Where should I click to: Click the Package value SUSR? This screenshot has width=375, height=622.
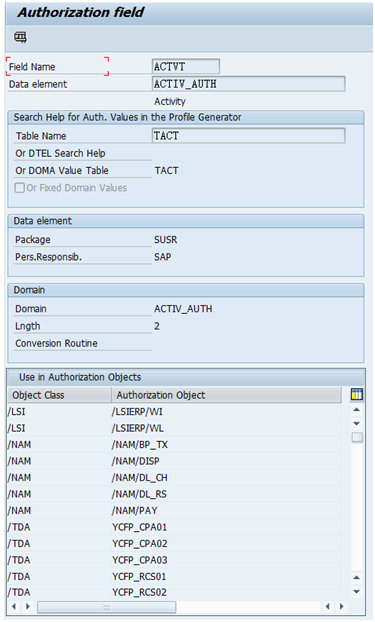pos(165,240)
